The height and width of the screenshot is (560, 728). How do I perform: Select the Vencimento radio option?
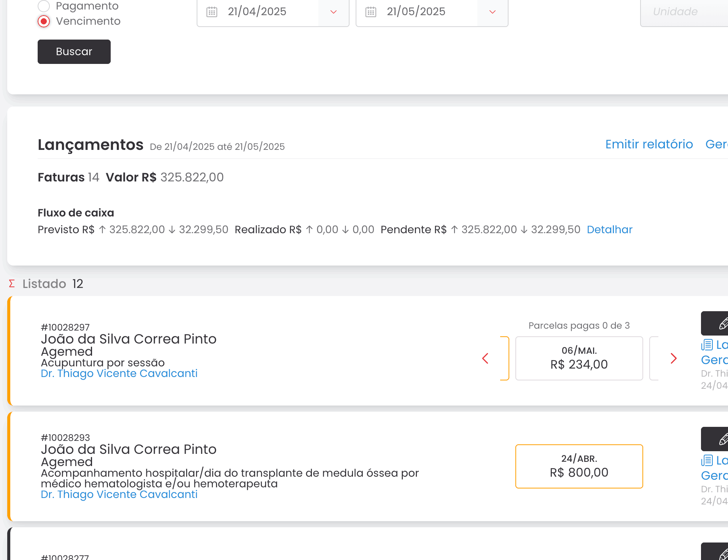pos(44,21)
